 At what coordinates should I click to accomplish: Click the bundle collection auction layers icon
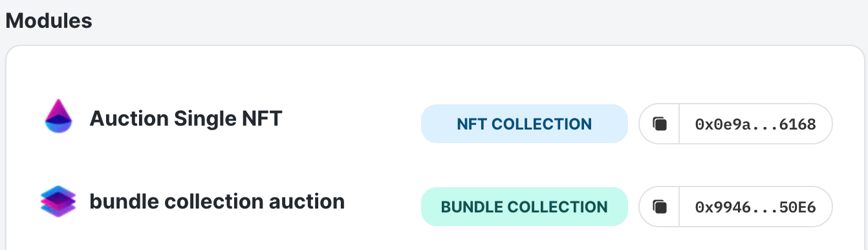tap(58, 202)
